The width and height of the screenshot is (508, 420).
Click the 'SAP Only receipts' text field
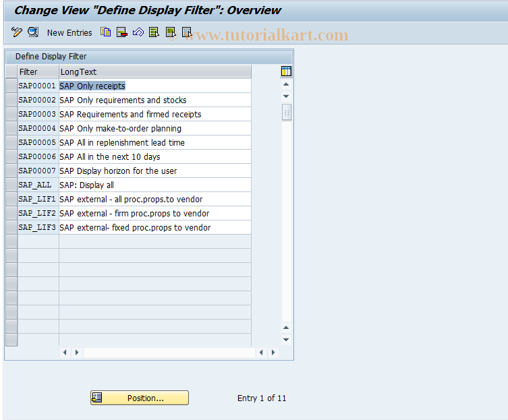(x=155, y=86)
